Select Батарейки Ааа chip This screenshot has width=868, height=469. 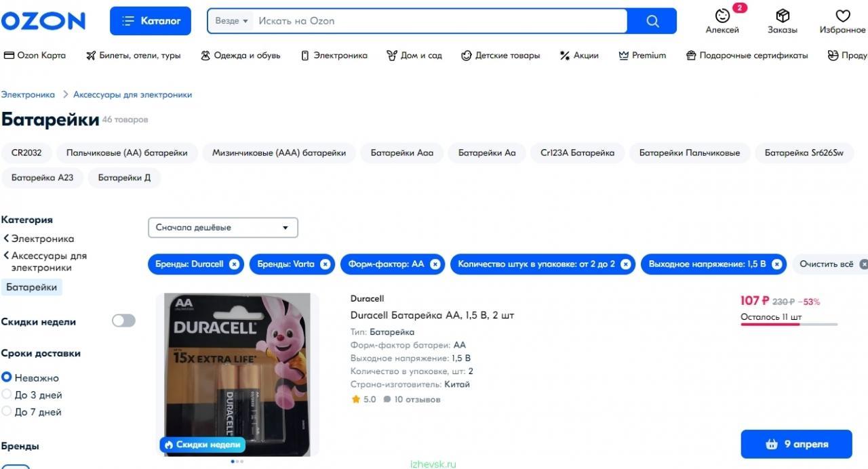pos(402,153)
